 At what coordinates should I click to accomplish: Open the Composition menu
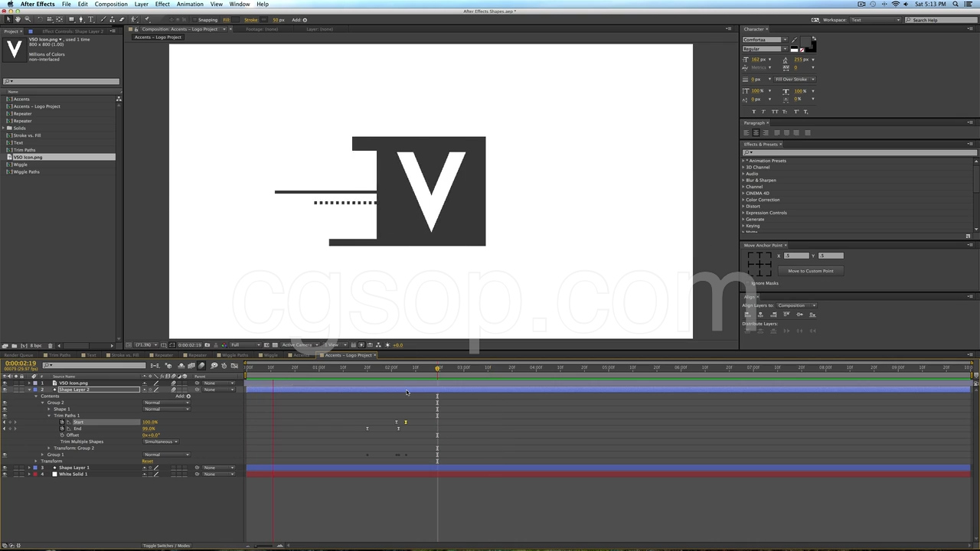[111, 5]
